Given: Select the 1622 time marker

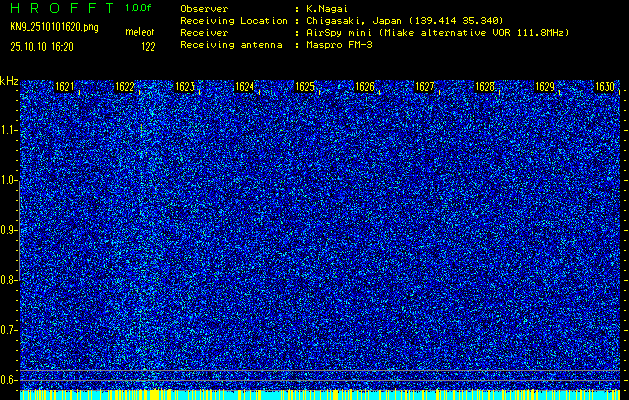Looking at the screenshot, I should click(125, 87).
